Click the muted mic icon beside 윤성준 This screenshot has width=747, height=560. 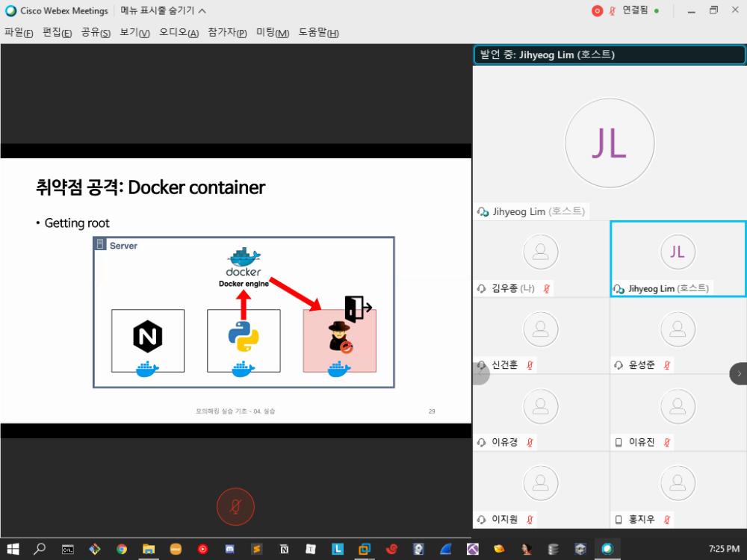coord(667,365)
